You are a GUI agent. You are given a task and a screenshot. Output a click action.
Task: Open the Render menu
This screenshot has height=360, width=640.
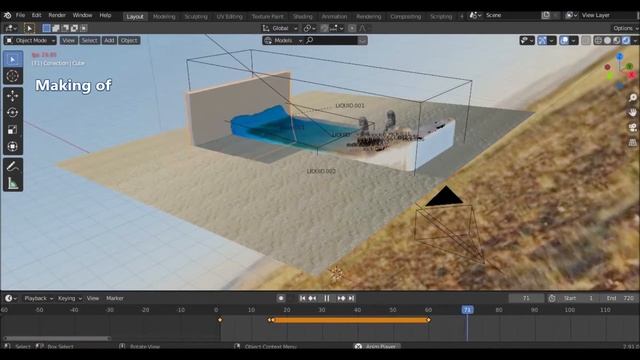[x=57, y=16]
